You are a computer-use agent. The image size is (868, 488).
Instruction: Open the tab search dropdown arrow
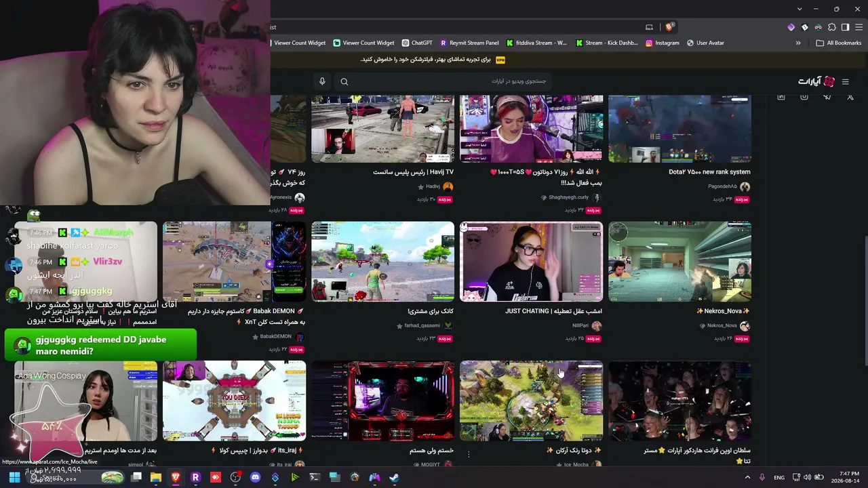point(800,9)
